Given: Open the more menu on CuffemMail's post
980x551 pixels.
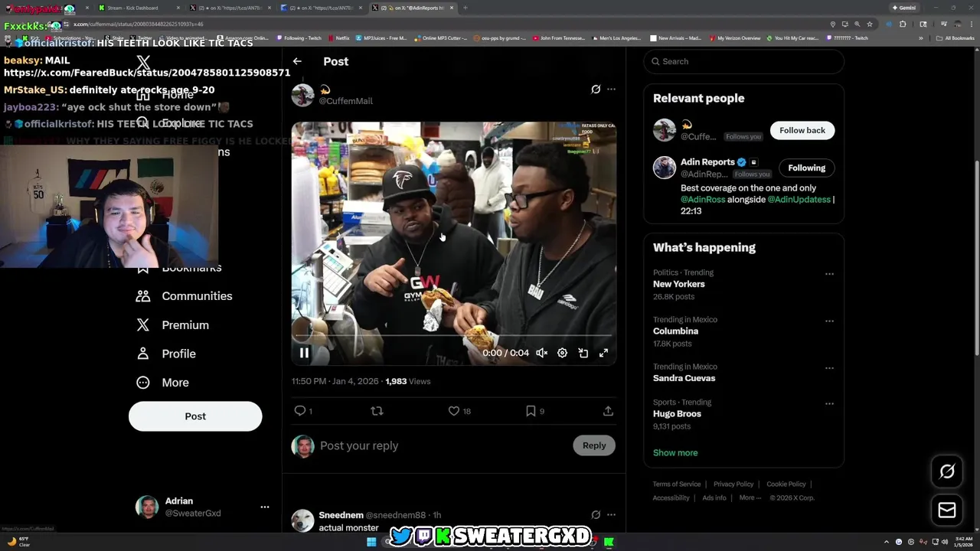Looking at the screenshot, I should pos(611,90).
